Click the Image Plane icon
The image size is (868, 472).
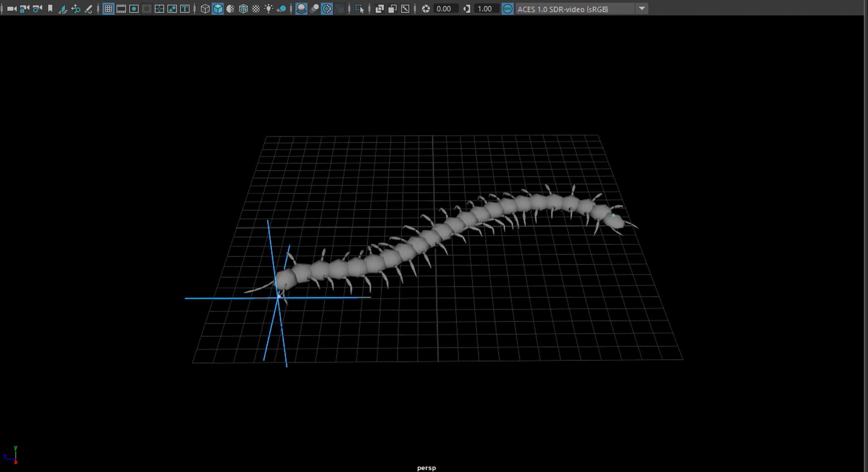coord(63,9)
